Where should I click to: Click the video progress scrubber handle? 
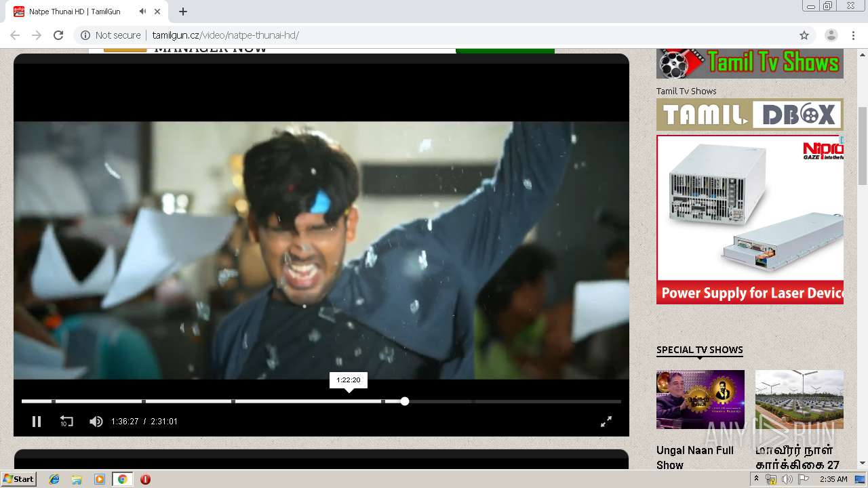tap(405, 401)
